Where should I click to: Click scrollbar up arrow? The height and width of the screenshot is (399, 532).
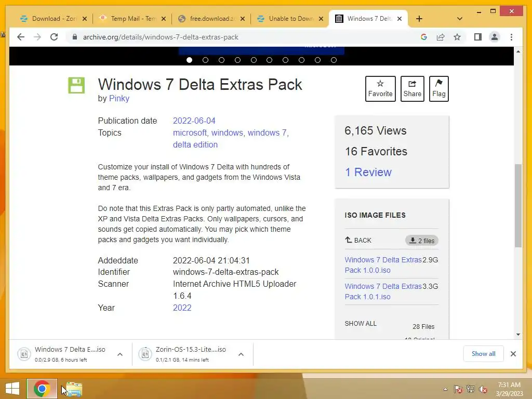tap(518, 51)
